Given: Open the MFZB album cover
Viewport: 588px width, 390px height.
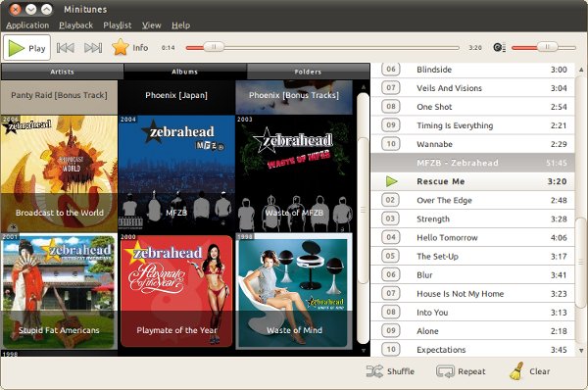Looking at the screenshot, I should (x=176, y=173).
